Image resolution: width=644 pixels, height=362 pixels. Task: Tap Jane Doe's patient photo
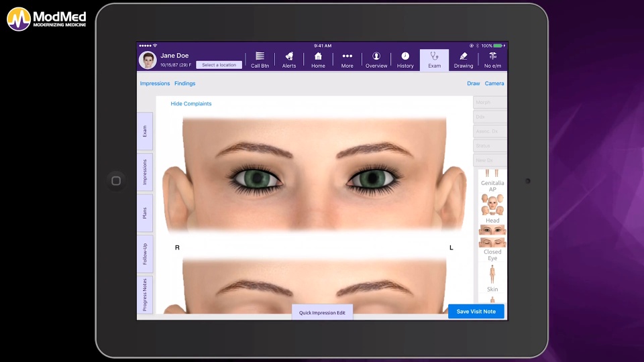pyautogui.click(x=148, y=60)
